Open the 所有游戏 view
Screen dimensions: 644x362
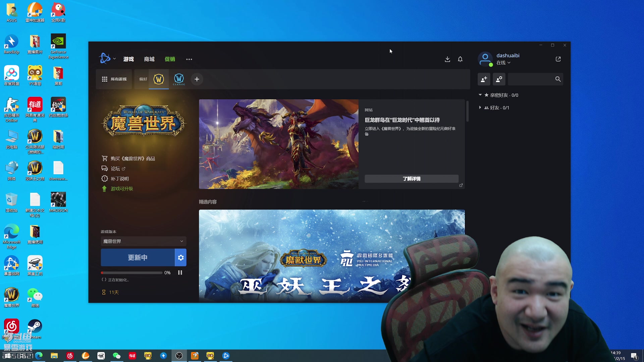click(x=114, y=79)
